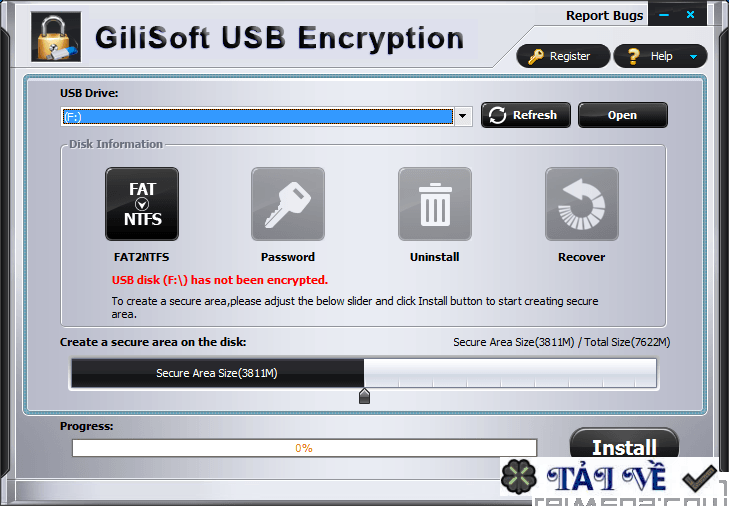Click the question mark Help icon

633,56
